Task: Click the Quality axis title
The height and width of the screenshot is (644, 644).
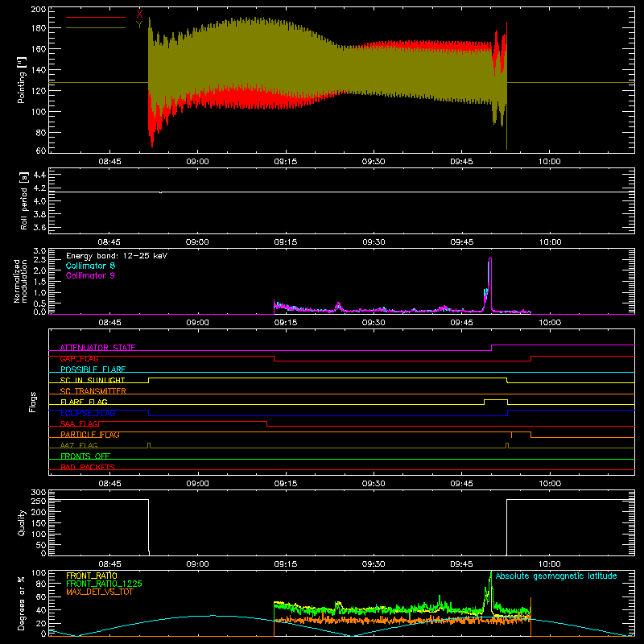Action: 22,522
